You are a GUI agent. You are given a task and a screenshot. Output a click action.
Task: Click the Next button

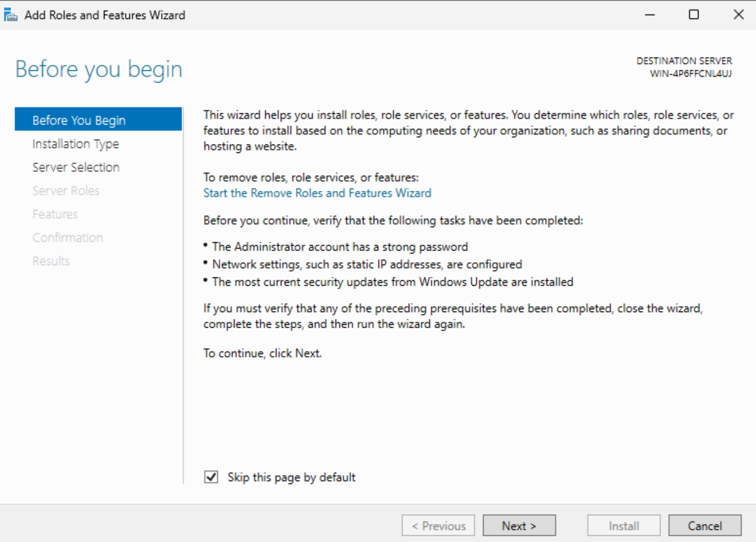[519, 526]
